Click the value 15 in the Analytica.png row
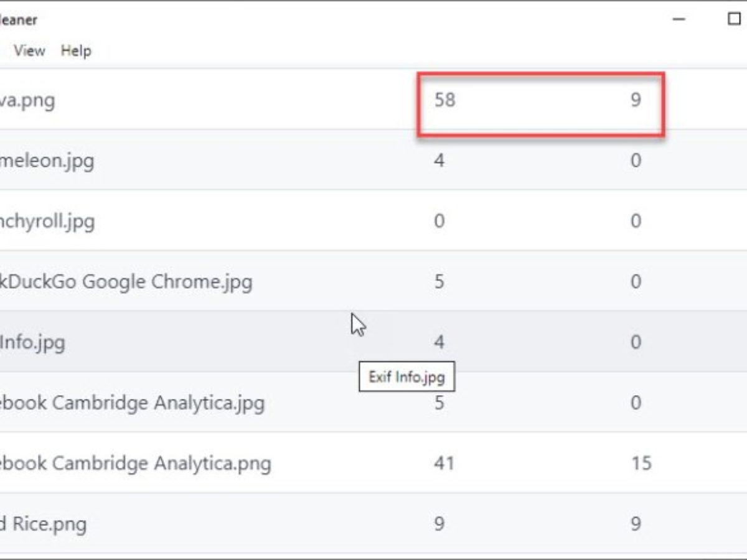The width and height of the screenshot is (747, 560). point(641,464)
